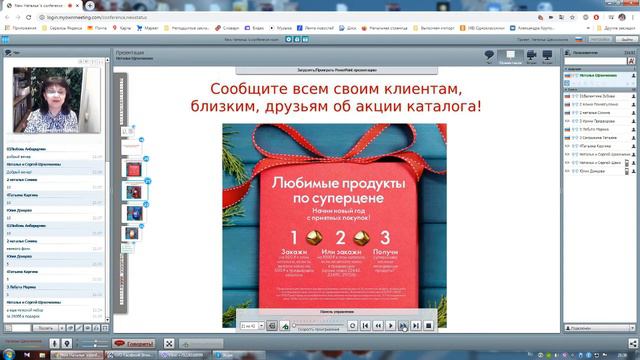Open the dropdown at bottom of participants panel
Image resolution: width=640 pixels, height=360 pixels.
click(632, 328)
